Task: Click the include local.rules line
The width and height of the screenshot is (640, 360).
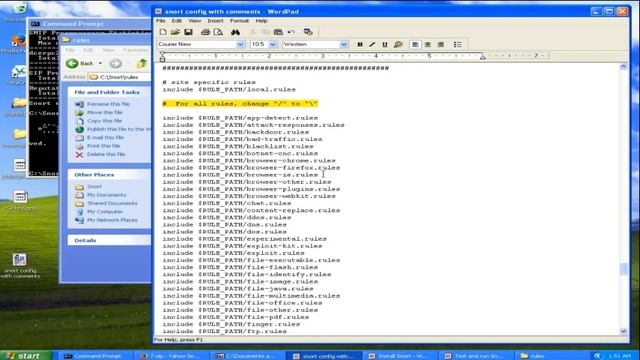Action: pos(229,89)
